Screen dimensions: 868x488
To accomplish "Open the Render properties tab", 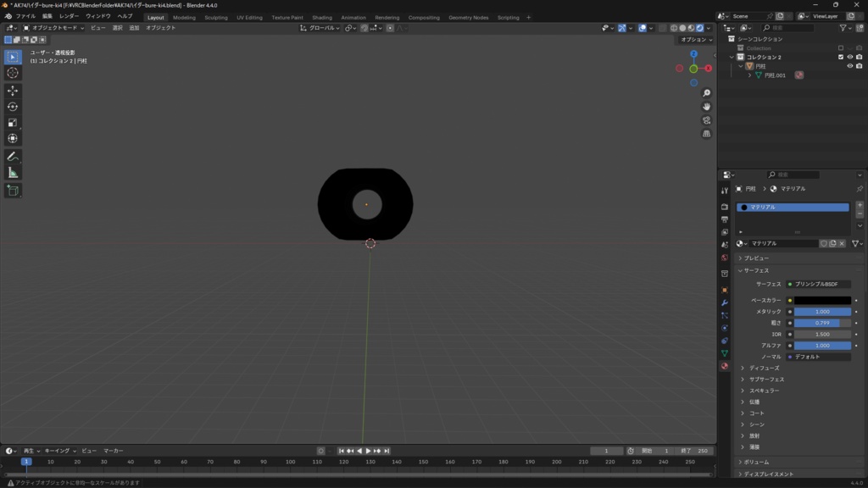I will click(725, 207).
